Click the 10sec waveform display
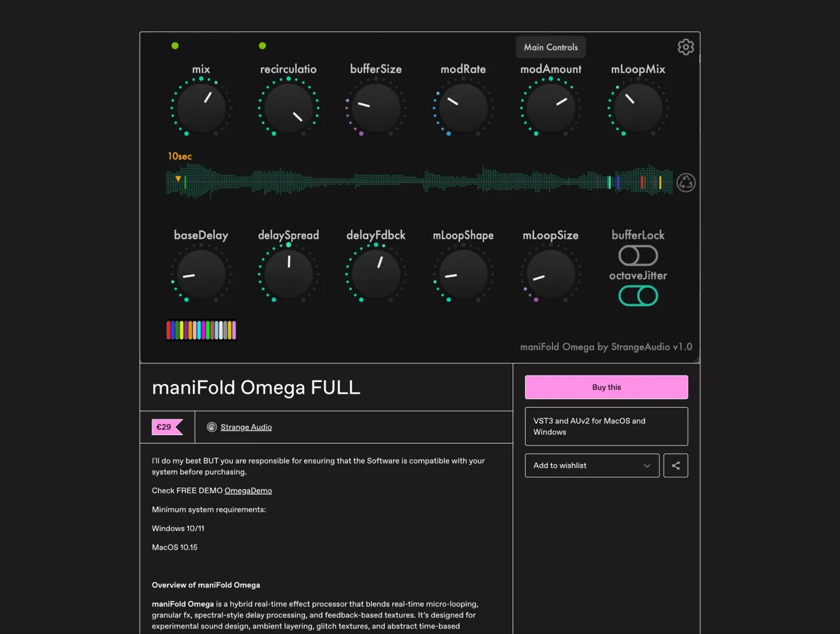The height and width of the screenshot is (634, 840). tap(420, 182)
